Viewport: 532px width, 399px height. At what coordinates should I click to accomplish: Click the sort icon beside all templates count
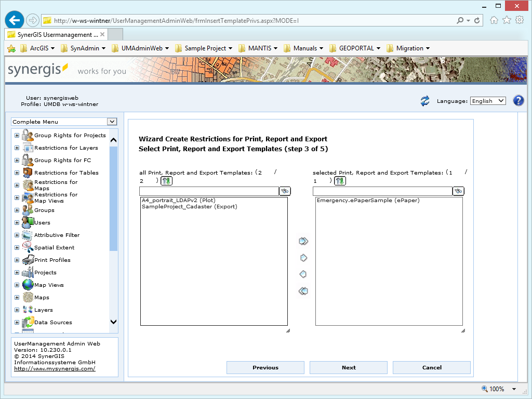tap(166, 181)
